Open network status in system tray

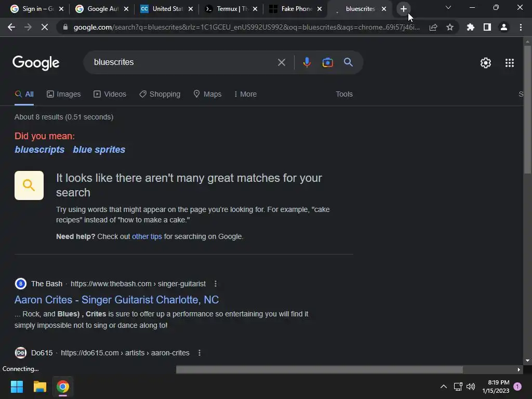pos(458,387)
